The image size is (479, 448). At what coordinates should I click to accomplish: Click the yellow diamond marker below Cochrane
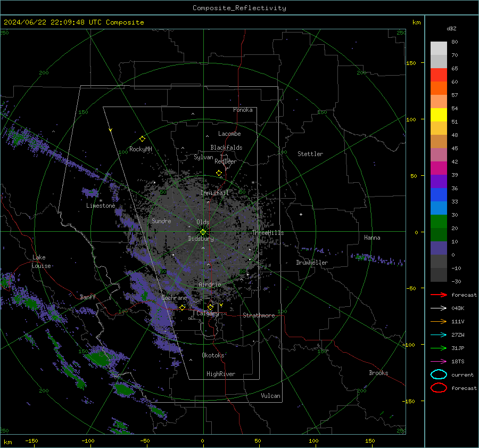tap(183, 307)
